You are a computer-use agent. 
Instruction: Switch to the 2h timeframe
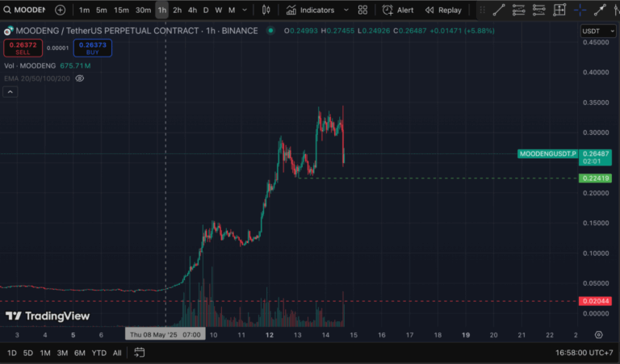(177, 10)
